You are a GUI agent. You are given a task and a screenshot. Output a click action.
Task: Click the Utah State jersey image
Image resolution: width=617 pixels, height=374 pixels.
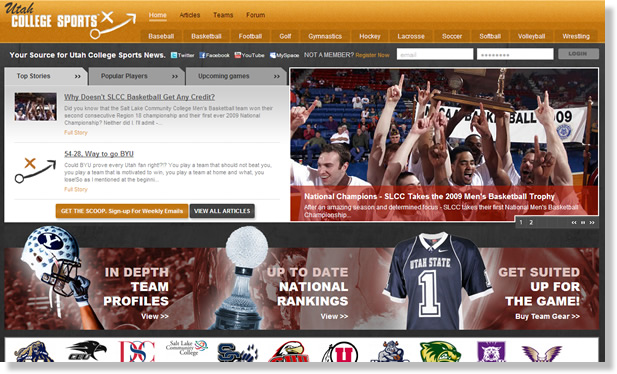click(x=438, y=281)
